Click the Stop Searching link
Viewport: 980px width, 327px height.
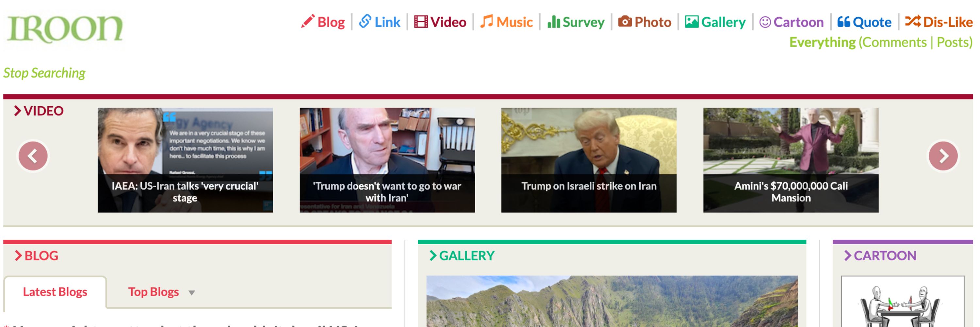coord(44,73)
